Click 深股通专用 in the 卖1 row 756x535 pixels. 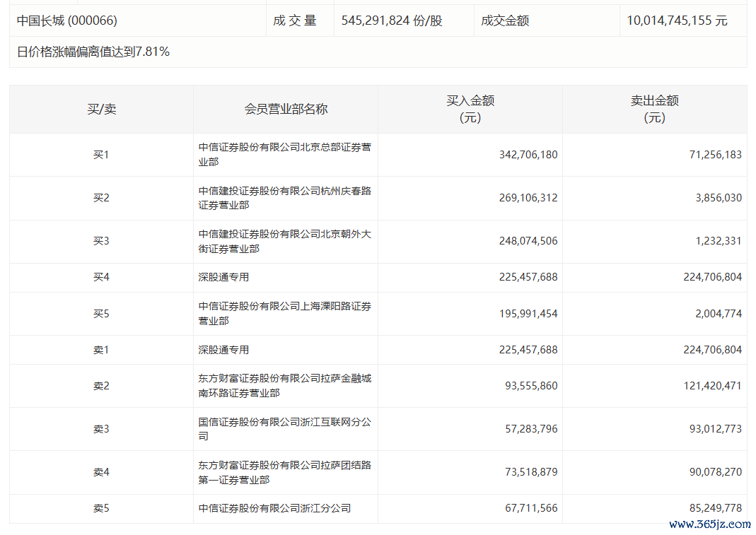pyautogui.click(x=223, y=350)
